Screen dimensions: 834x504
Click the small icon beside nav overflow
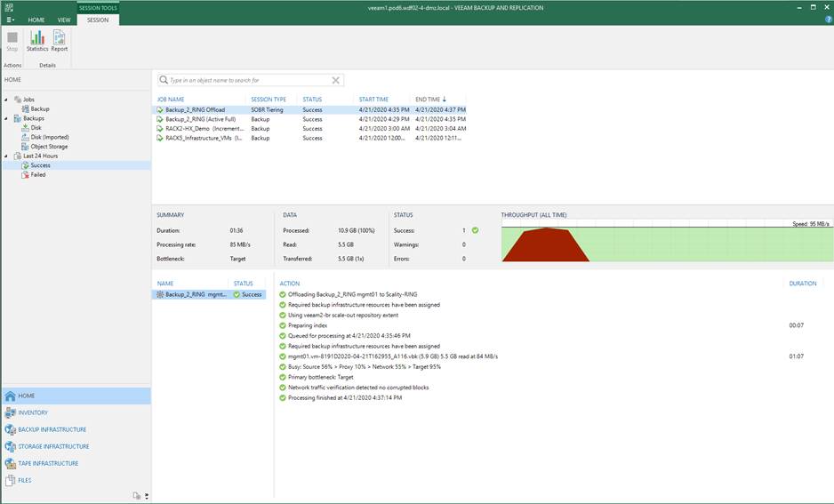click(x=137, y=495)
